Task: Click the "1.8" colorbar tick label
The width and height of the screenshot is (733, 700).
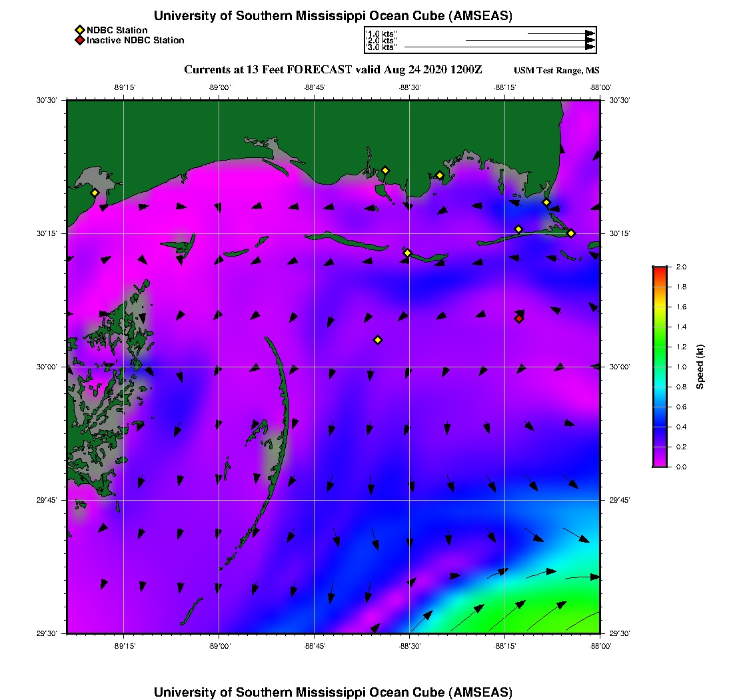Action: coord(681,287)
